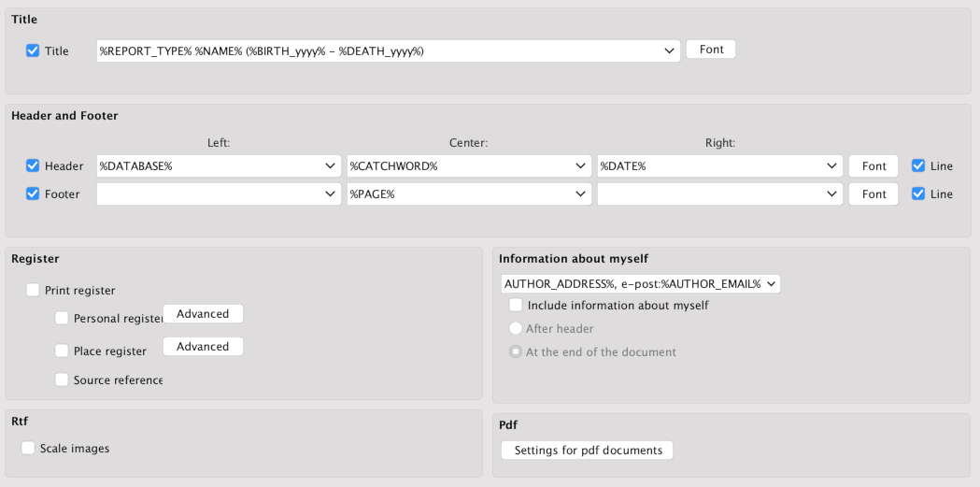Image resolution: width=980 pixels, height=487 pixels.
Task: Select the After header radio button
Action: [x=515, y=329]
